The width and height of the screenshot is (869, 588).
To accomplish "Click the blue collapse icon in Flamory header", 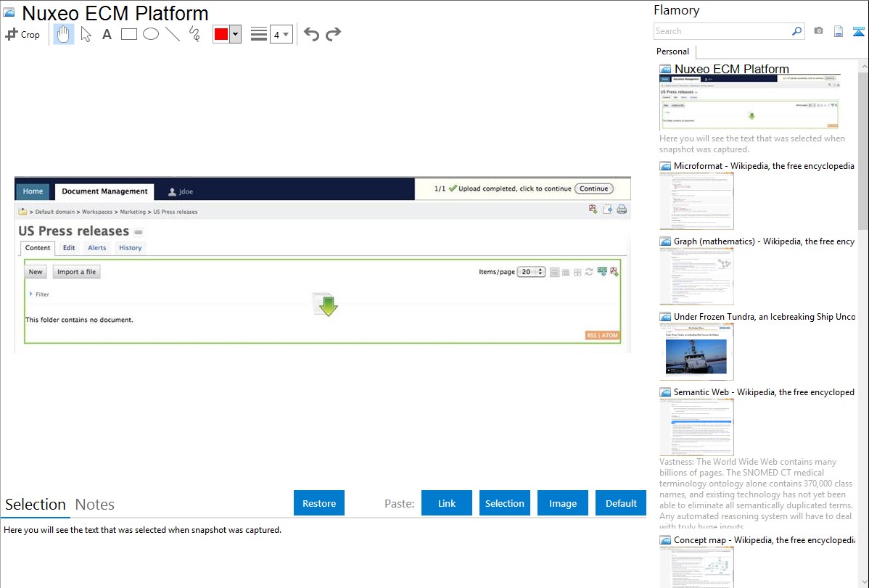I will pos(858,32).
